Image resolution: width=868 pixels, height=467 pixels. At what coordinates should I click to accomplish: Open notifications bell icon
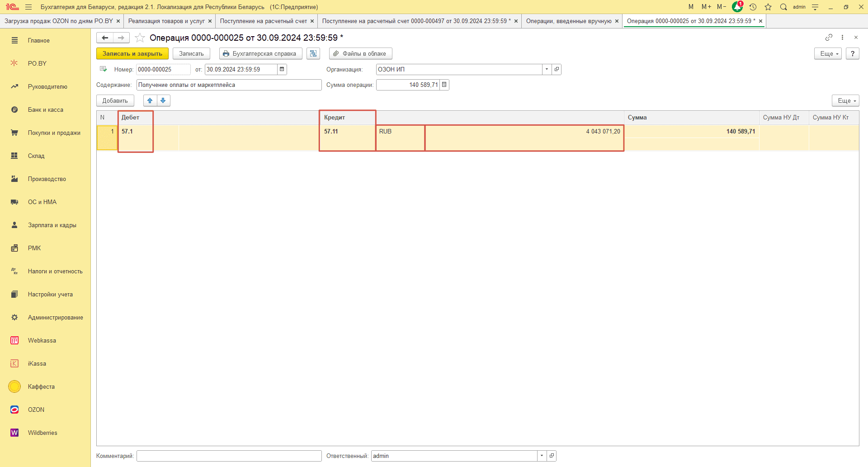(x=737, y=7)
